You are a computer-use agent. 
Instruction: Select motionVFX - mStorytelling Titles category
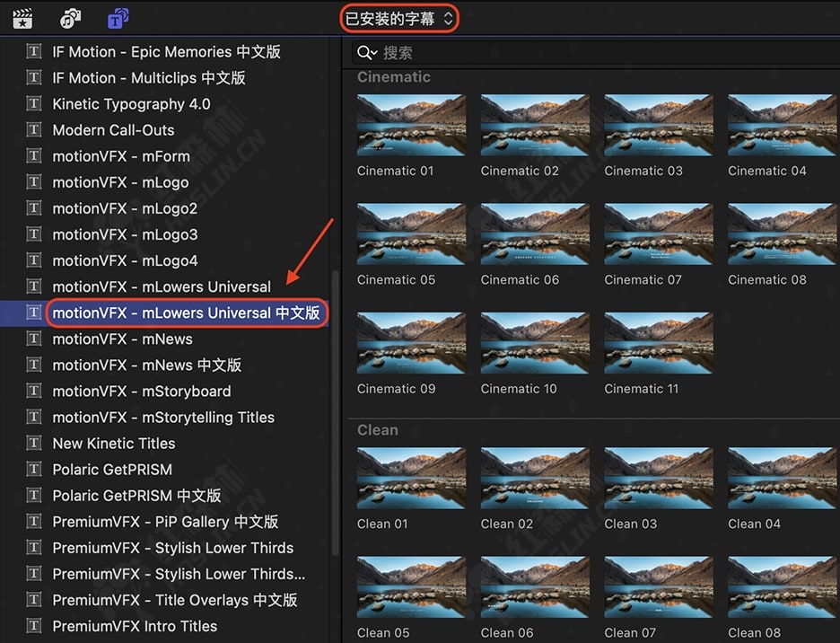[163, 418]
